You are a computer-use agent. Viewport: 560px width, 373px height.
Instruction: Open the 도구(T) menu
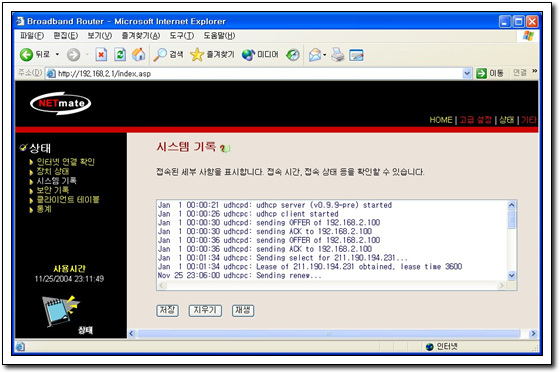pyautogui.click(x=181, y=36)
